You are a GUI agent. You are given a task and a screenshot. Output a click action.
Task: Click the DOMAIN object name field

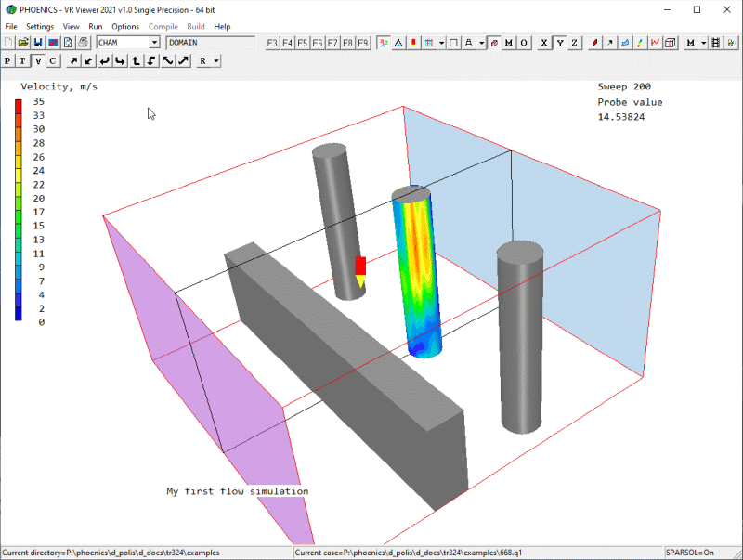coord(210,43)
